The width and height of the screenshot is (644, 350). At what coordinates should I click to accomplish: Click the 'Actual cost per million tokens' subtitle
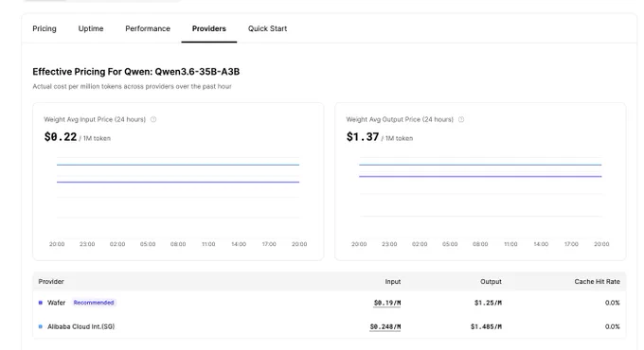click(x=132, y=87)
